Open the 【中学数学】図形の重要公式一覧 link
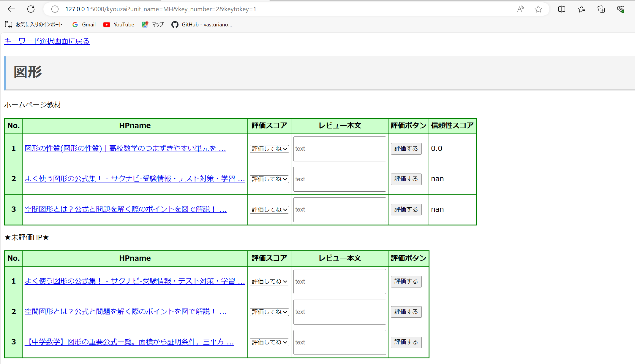This screenshot has width=635, height=364. (x=129, y=342)
